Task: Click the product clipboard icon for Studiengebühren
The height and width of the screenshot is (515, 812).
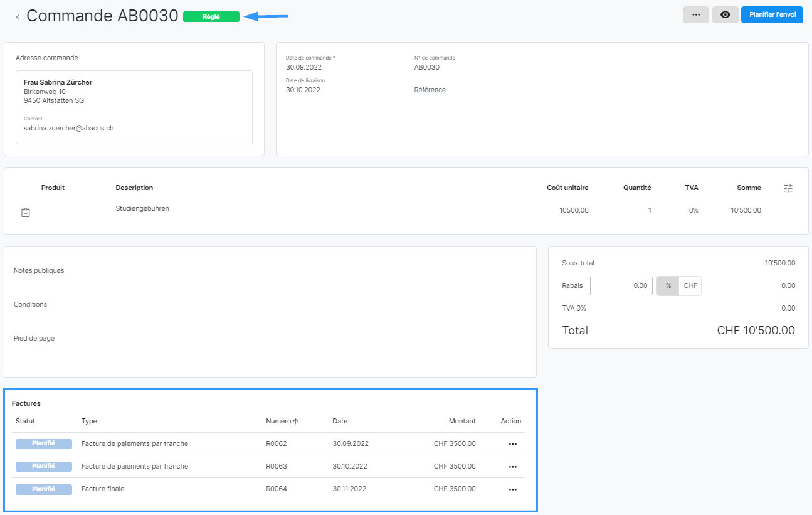Action: click(26, 213)
